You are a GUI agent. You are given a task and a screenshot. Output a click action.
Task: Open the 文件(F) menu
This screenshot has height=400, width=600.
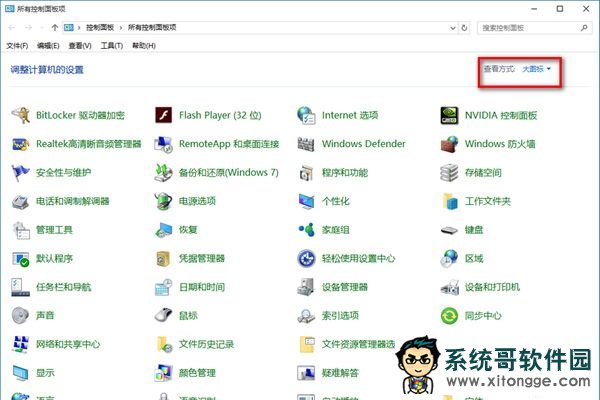[17, 46]
